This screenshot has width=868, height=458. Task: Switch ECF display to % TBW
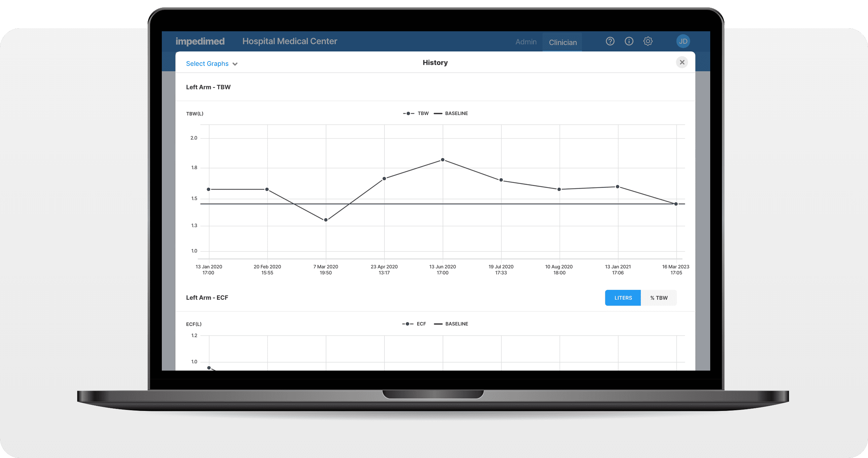tap(660, 297)
